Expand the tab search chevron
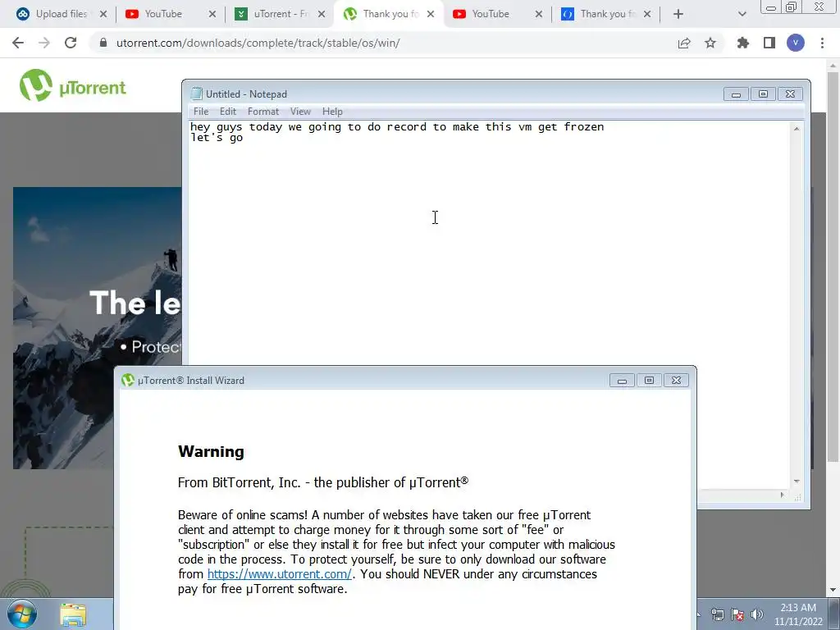 tap(742, 14)
